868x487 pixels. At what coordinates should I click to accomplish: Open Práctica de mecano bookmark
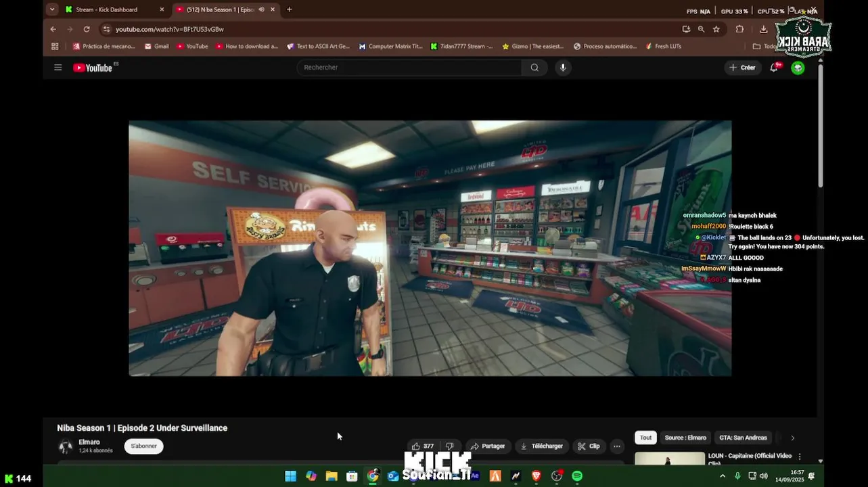click(x=104, y=47)
